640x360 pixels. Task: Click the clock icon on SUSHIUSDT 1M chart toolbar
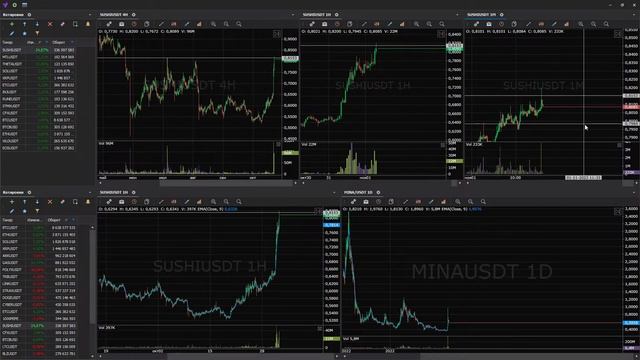[x=502, y=24]
